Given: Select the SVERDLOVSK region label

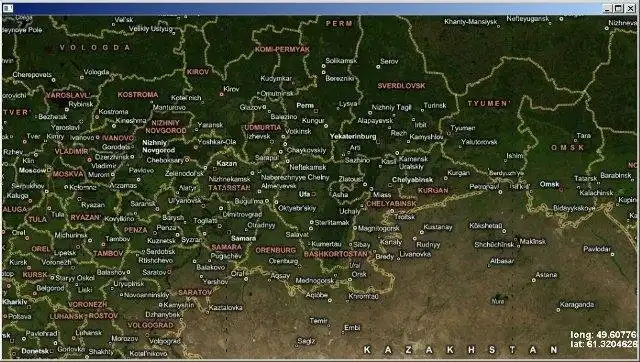Looking at the screenshot, I should coord(401,86).
